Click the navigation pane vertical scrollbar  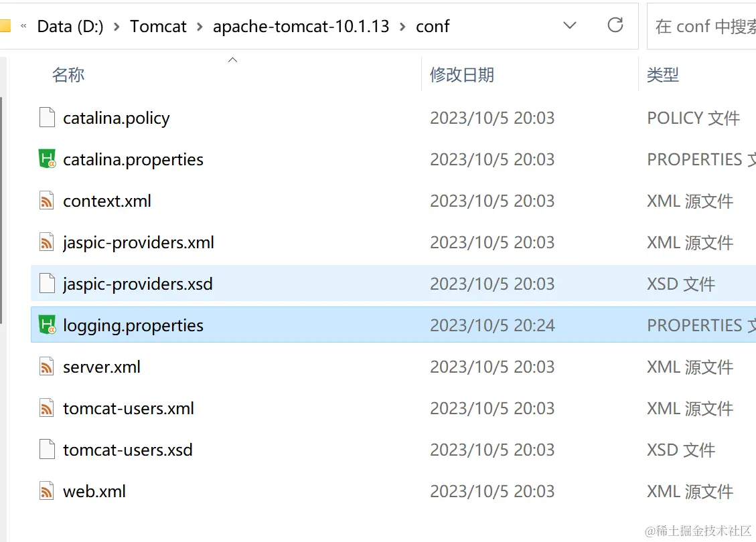[1, 209]
